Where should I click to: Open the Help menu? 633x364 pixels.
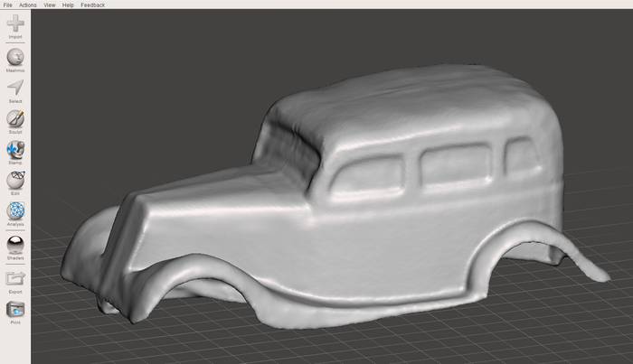68,5
